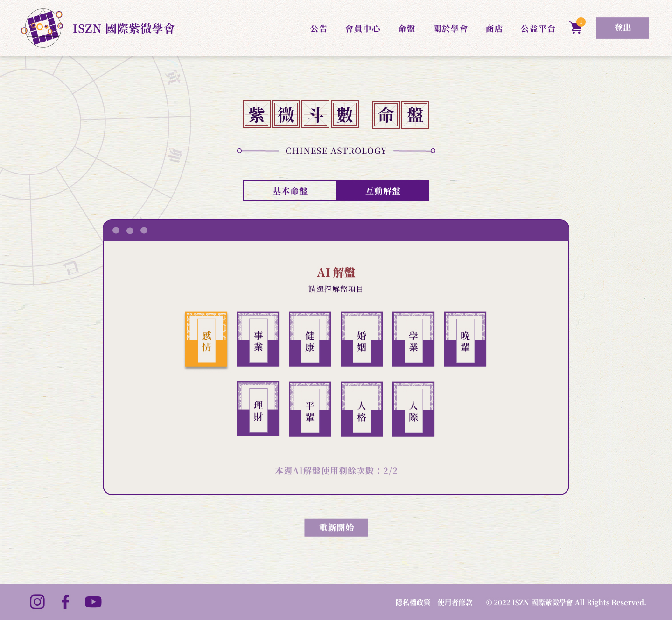672x620 pixels.
Task: Select the 學業 reading card
Action: pyautogui.click(x=413, y=339)
